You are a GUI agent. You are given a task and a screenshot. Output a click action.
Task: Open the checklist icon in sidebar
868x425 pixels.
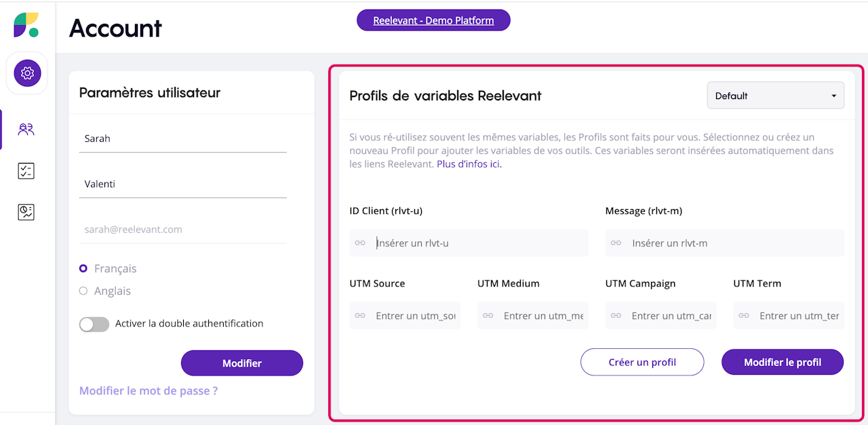[26, 171]
